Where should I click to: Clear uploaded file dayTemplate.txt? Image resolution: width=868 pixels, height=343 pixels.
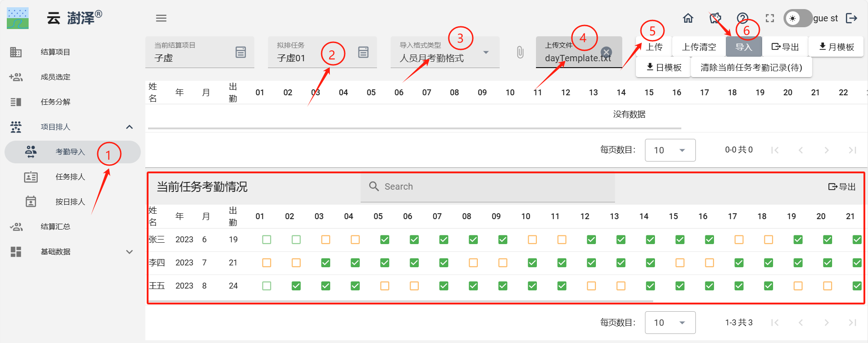[606, 52]
